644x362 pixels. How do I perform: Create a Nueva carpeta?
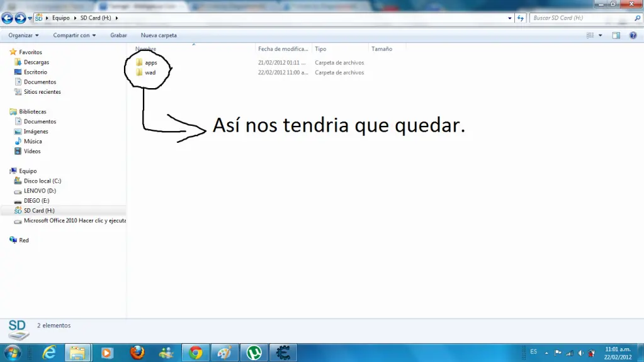[x=159, y=35]
